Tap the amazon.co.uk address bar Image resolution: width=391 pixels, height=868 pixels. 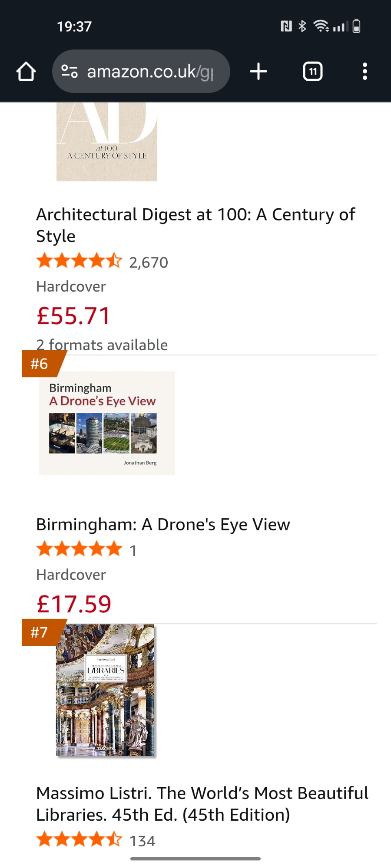[150, 72]
